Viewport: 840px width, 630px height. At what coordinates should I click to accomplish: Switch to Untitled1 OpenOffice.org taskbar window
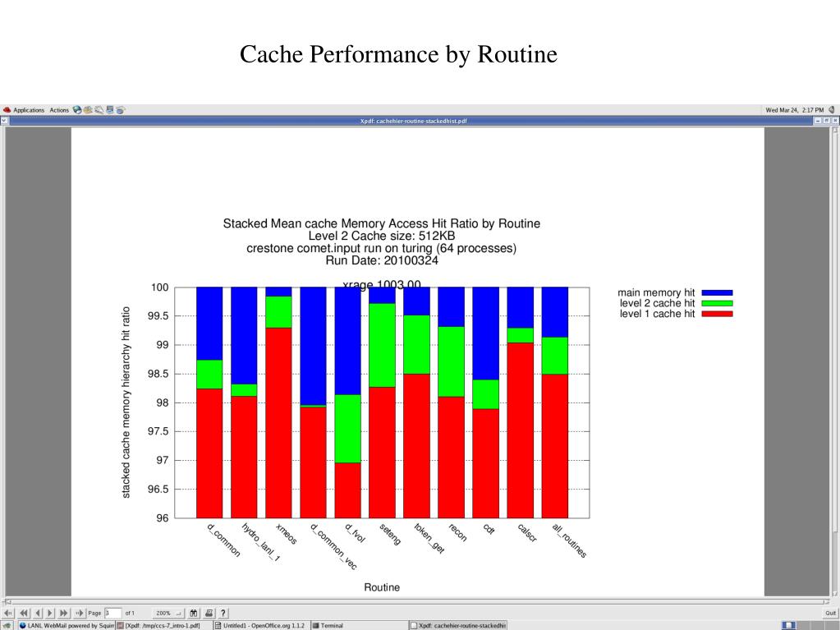261,625
